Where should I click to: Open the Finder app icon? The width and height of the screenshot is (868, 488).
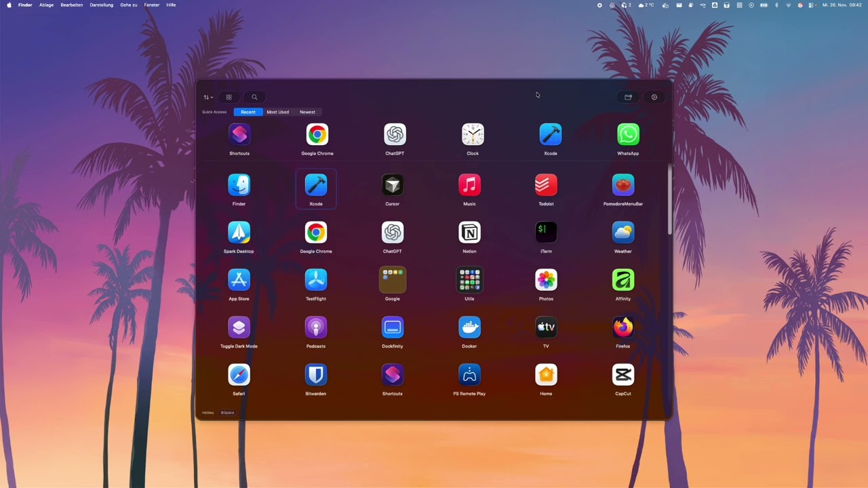point(239,184)
